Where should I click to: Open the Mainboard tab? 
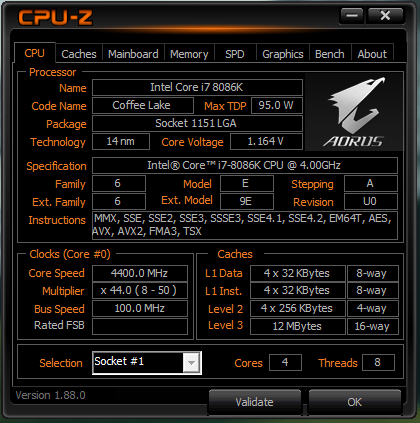(133, 54)
